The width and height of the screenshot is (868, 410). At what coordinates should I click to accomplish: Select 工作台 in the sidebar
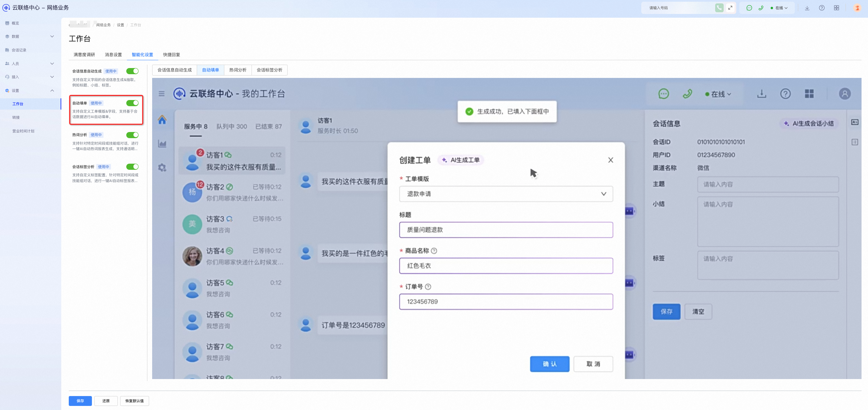(x=31, y=104)
